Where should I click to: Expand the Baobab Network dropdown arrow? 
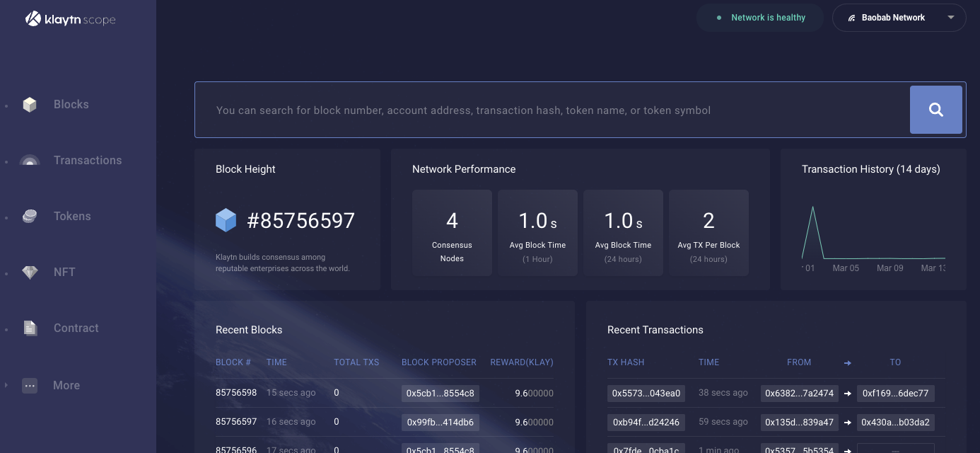[951, 18]
